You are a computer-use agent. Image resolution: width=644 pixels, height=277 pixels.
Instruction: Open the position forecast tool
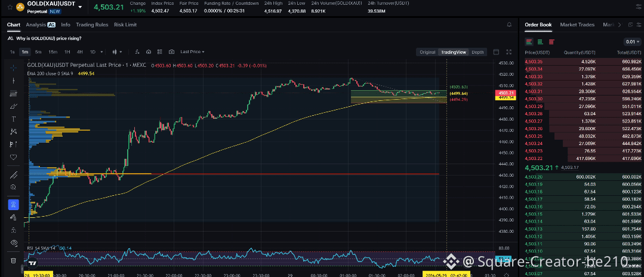(14, 144)
